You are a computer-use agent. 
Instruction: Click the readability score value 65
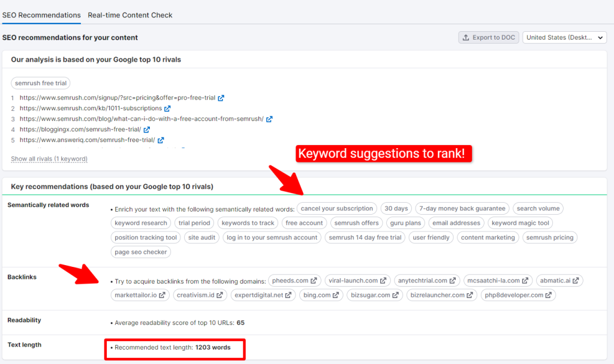[240, 323]
